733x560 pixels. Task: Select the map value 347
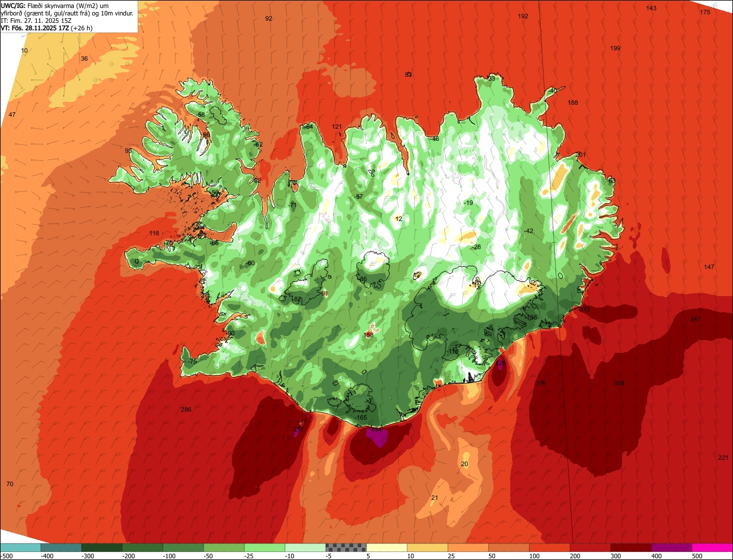(x=695, y=319)
